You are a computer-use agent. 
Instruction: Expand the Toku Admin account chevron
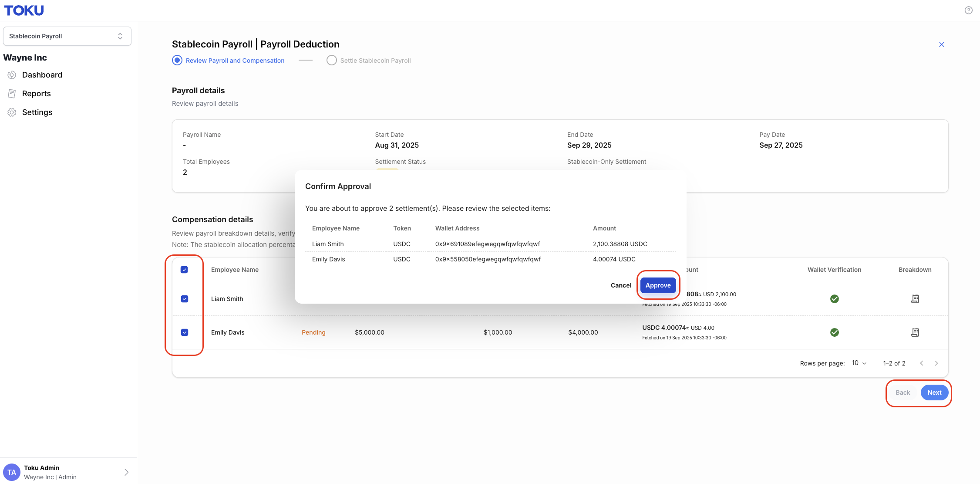[126, 472]
